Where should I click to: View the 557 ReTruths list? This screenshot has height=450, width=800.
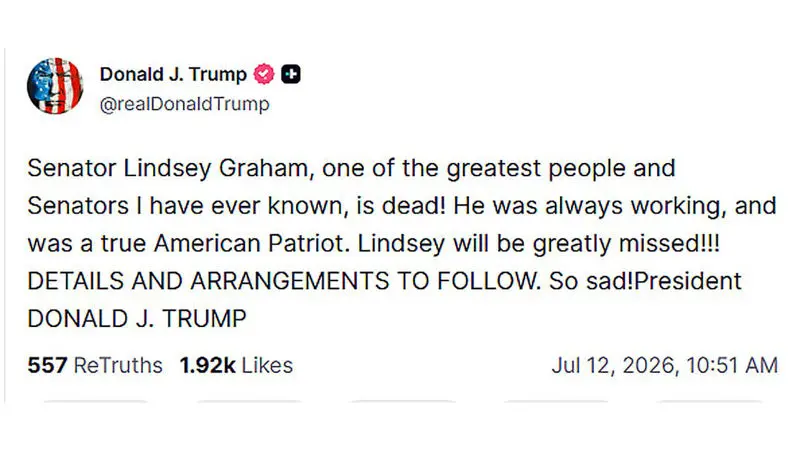(95, 365)
